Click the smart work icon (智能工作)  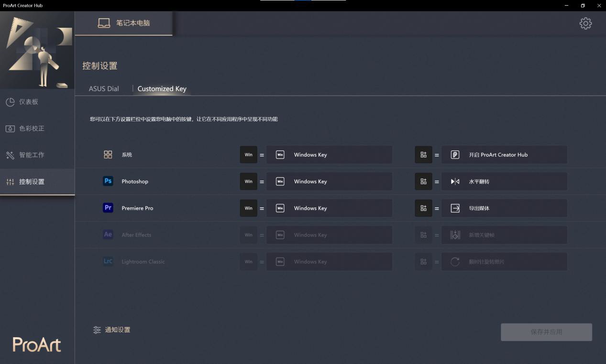(10, 155)
